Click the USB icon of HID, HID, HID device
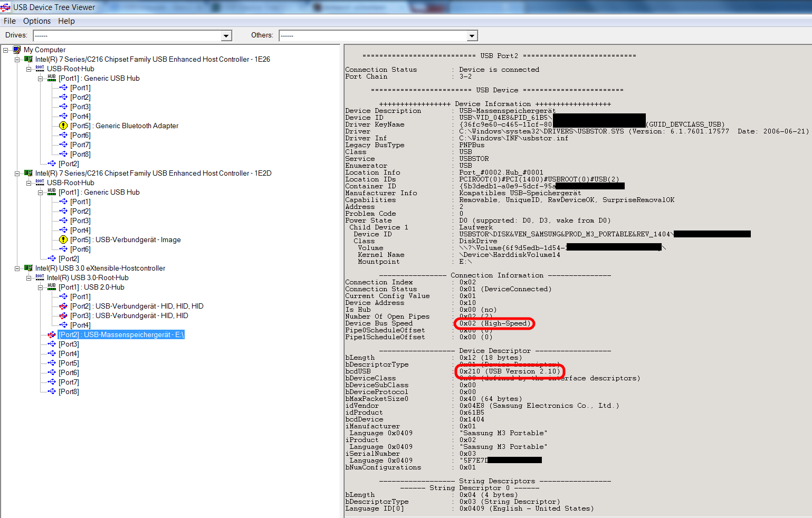Viewport: 812px width, 518px height. click(x=63, y=306)
